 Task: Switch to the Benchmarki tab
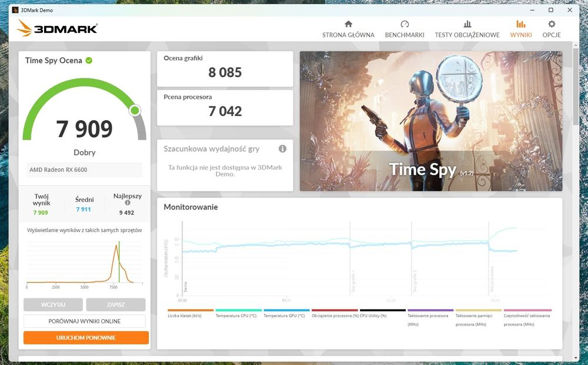click(405, 29)
